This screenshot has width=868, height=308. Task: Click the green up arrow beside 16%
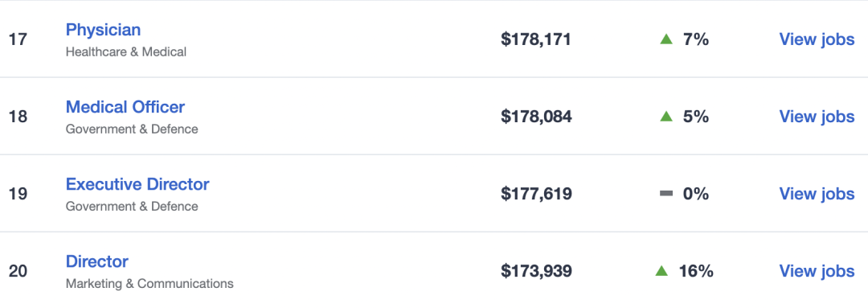pyautogui.click(x=661, y=271)
